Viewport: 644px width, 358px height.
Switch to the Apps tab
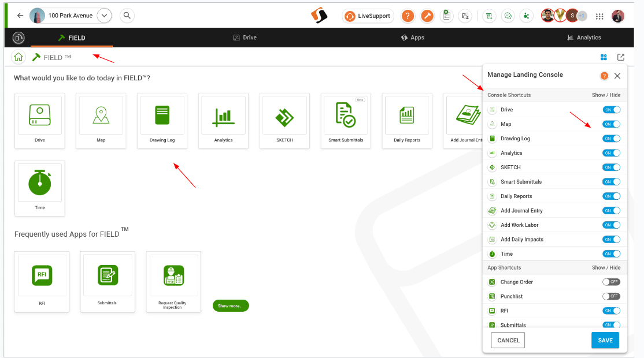pyautogui.click(x=412, y=38)
